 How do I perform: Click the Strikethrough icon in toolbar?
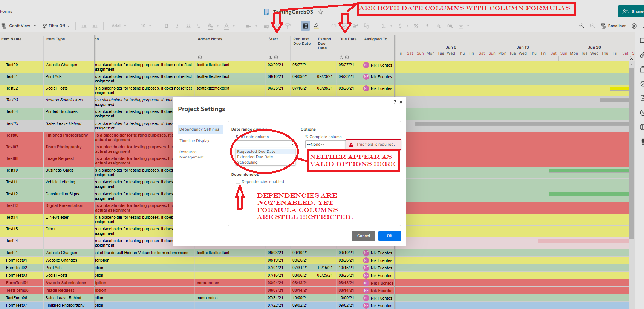point(199,26)
